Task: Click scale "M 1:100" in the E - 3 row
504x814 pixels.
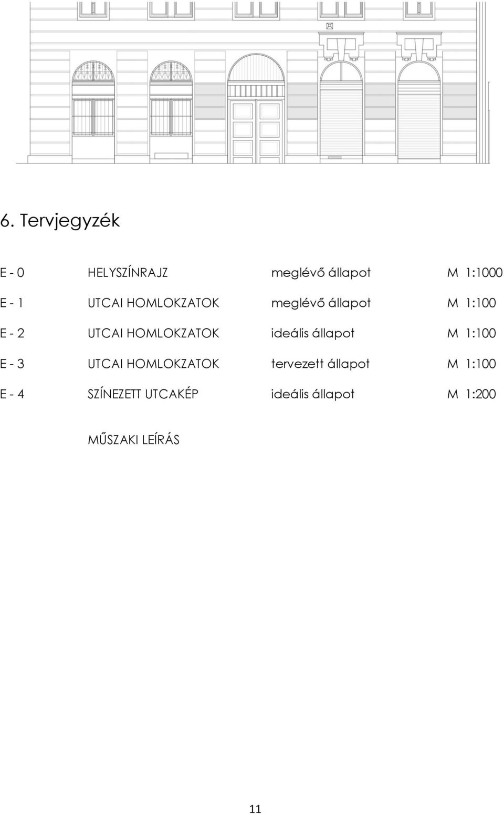Action: click(471, 364)
